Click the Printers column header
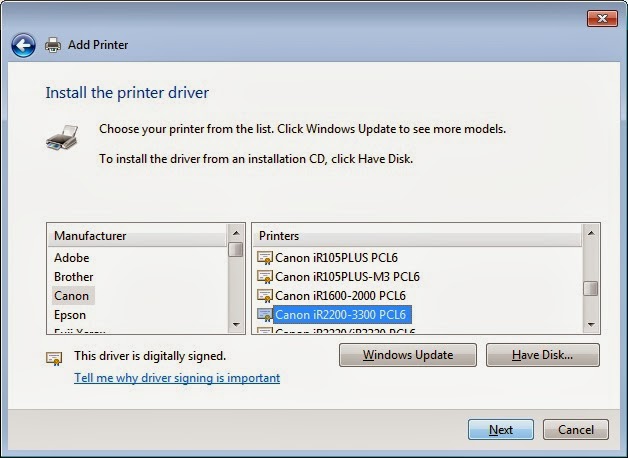This screenshot has width=628, height=458. 417,236
